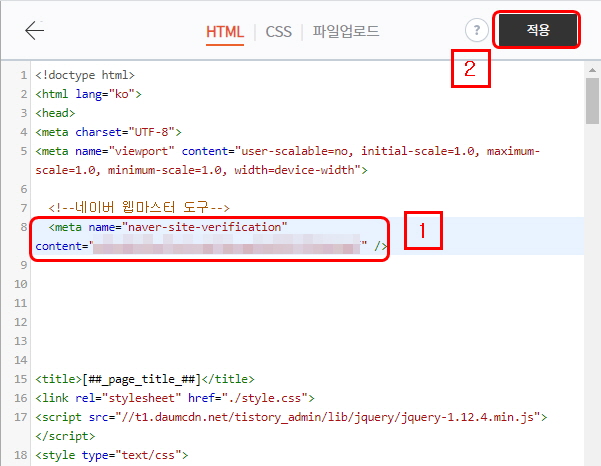601x466 pixels.
Task: Click the scrollbar up arrow
Action: (x=592, y=70)
